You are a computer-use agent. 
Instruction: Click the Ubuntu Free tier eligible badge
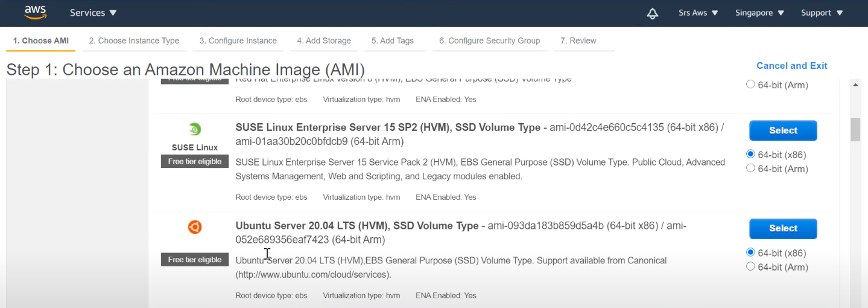(194, 260)
